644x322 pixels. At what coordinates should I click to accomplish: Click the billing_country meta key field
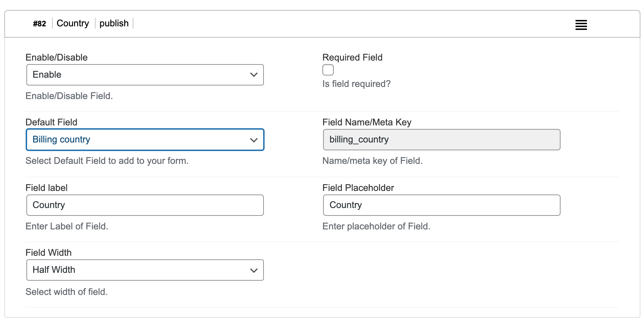point(442,140)
